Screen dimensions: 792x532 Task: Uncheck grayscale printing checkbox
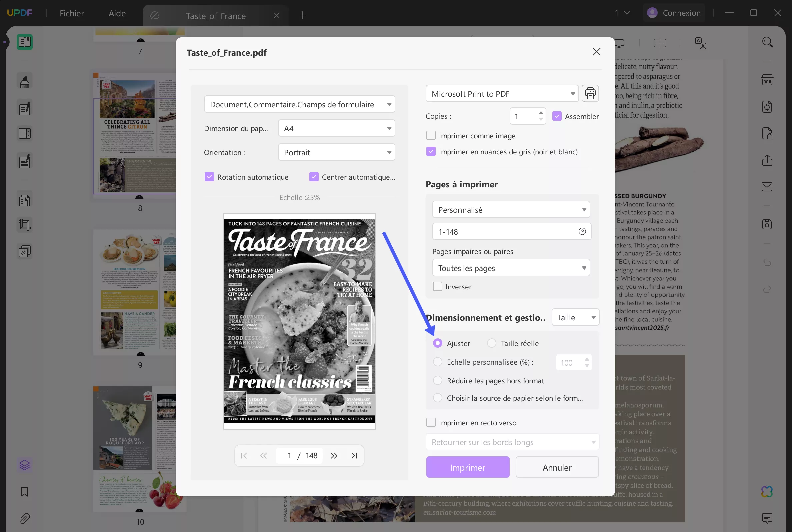431,152
